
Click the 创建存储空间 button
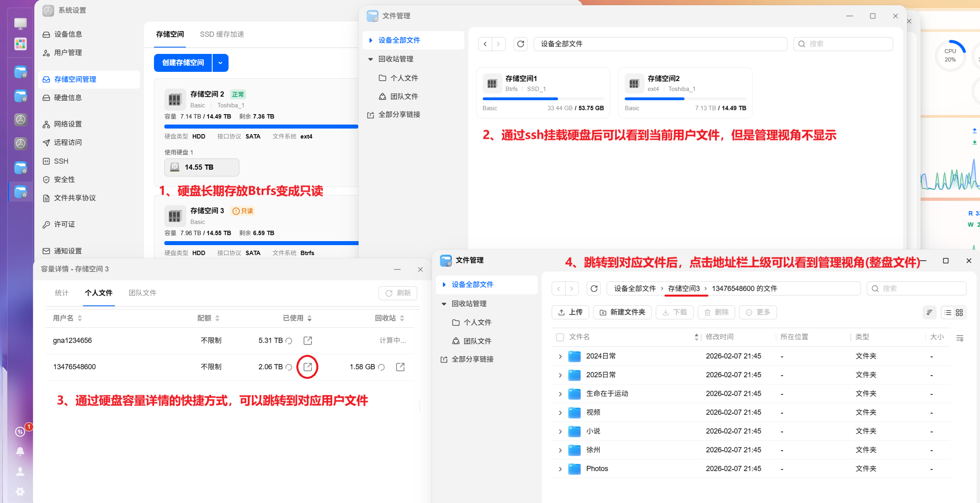click(183, 63)
